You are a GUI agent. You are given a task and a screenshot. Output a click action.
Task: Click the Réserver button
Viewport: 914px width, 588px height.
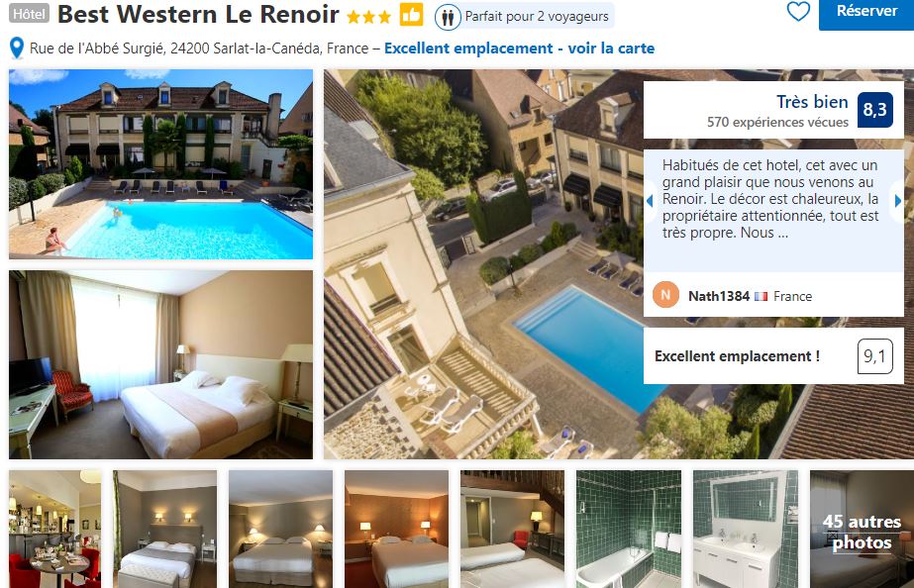(866, 13)
